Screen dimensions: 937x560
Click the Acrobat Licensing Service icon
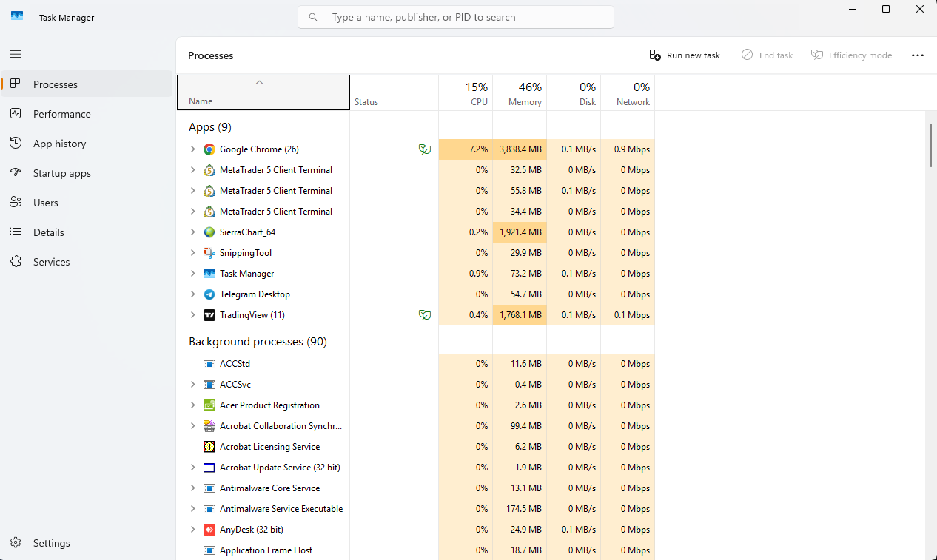[209, 447]
